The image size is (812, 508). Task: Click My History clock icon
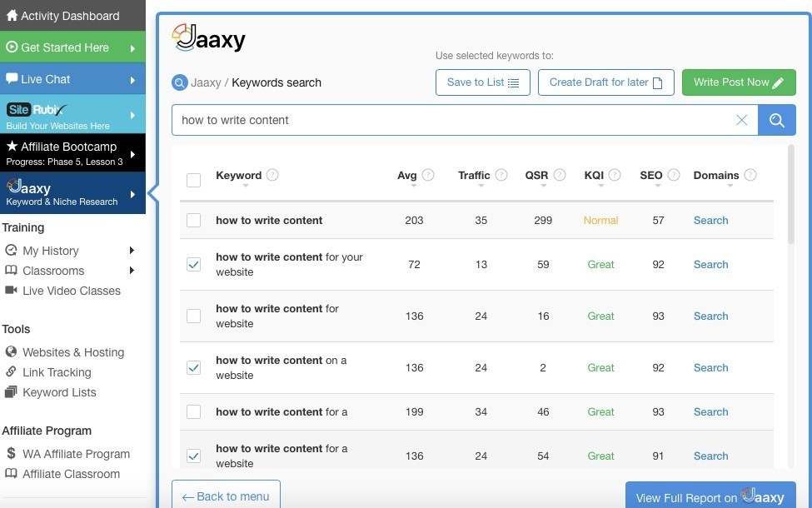[x=11, y=250]
